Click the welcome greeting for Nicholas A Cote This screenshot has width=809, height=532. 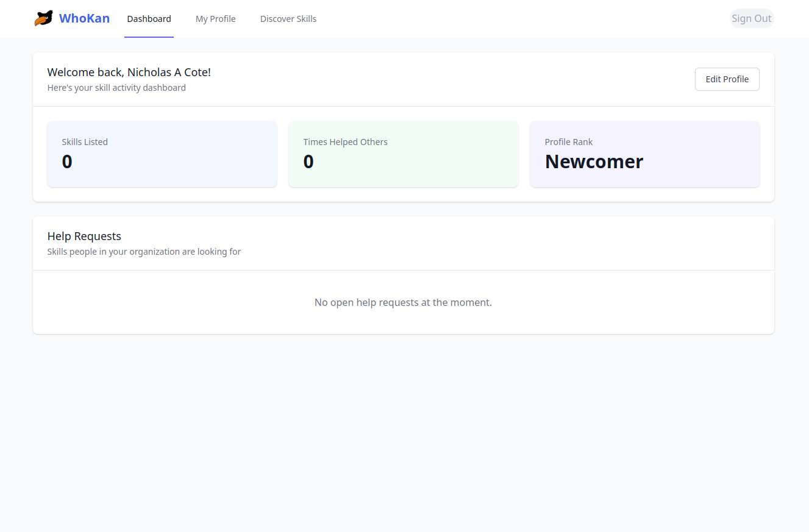tap(129, 72)
